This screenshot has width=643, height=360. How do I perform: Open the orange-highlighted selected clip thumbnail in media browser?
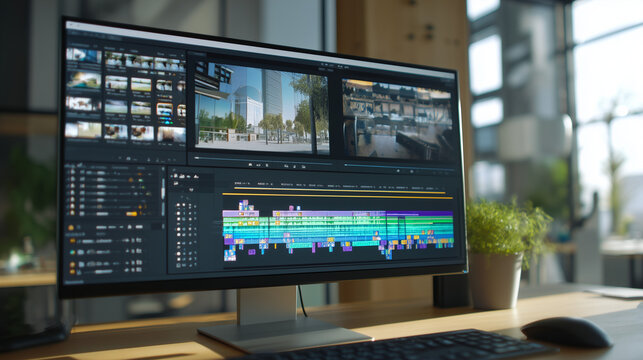coord(164,109)
